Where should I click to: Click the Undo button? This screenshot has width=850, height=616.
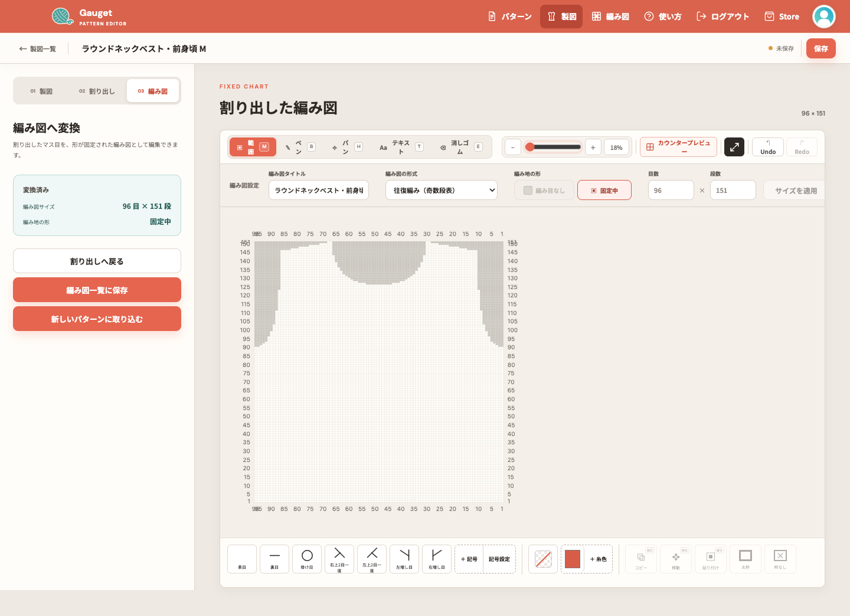tap(768, 147)
